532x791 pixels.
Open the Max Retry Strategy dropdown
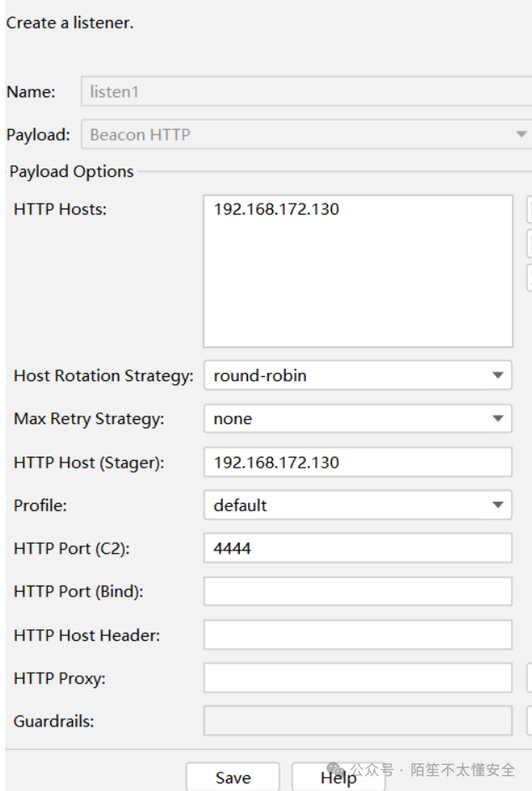498,418
